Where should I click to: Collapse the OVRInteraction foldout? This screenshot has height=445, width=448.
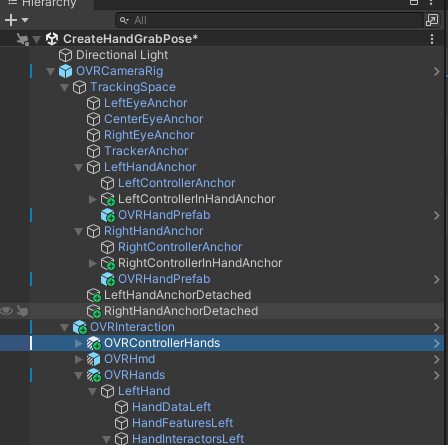click(x=65, y=328)
